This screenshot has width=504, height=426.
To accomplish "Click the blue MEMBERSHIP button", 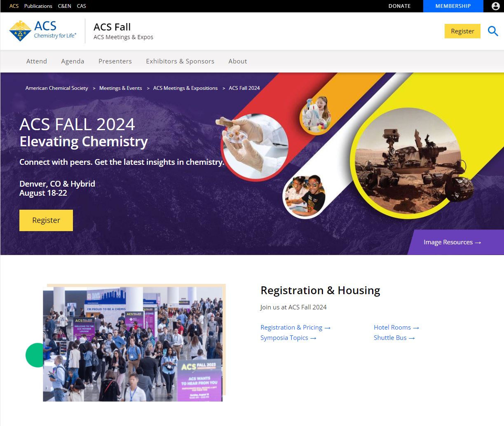I will (453, 6).
